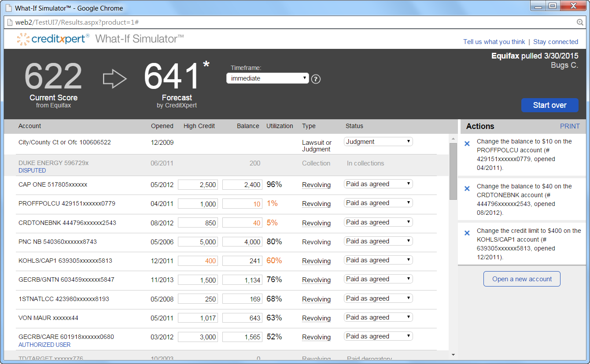
Task: Click the scroll down arrow of account list
Action: coord(453,354)
